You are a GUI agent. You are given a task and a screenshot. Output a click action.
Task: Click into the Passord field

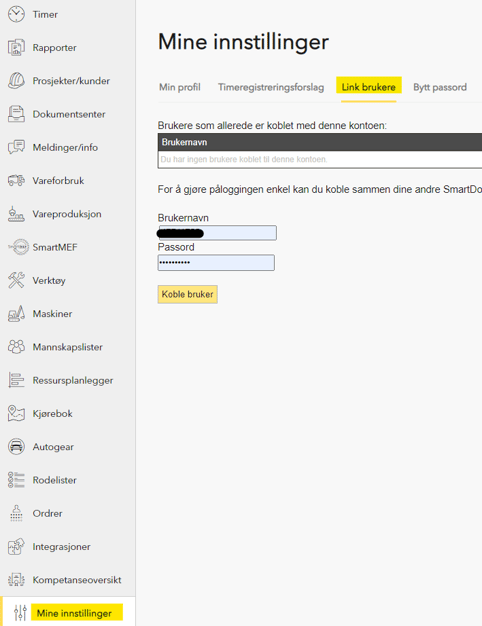tap(216, 263)
